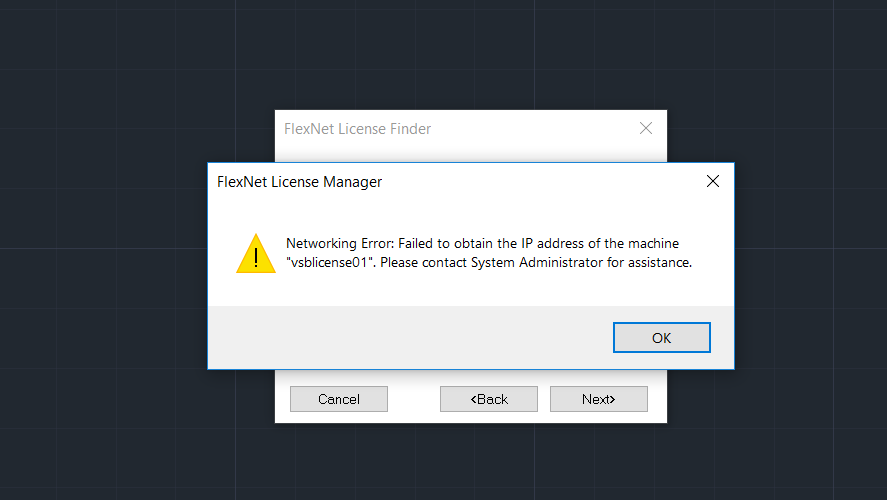Cancel the License Finder wizard
The width and height of the screenshot is (887, 500).
click(339, 399)
